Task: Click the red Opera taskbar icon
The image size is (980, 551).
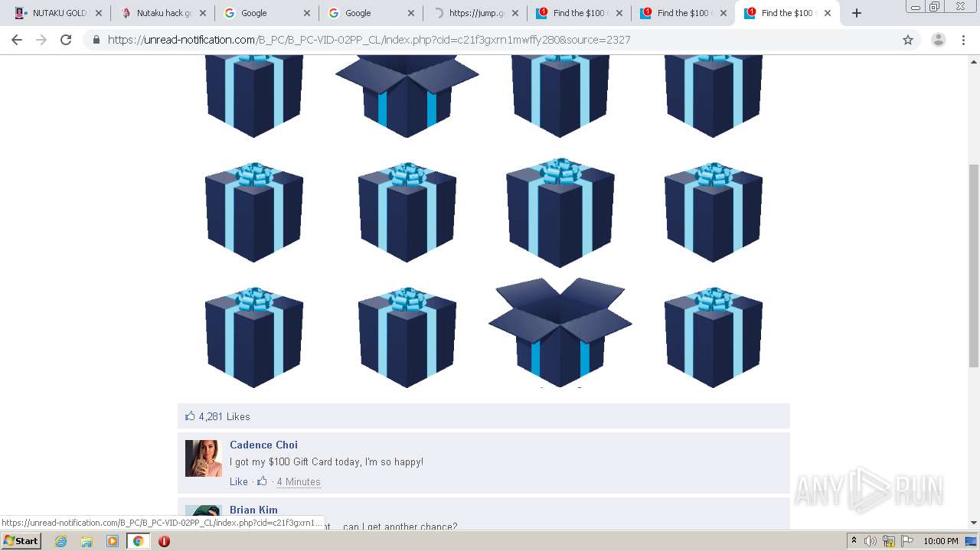Action: [x=164, y=541]
